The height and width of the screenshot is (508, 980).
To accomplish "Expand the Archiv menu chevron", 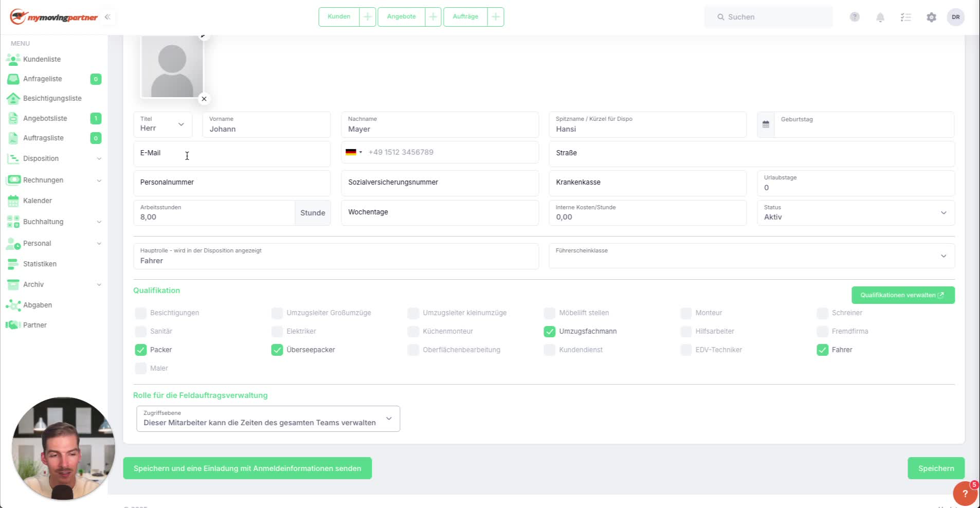I will tap(99, 284).
